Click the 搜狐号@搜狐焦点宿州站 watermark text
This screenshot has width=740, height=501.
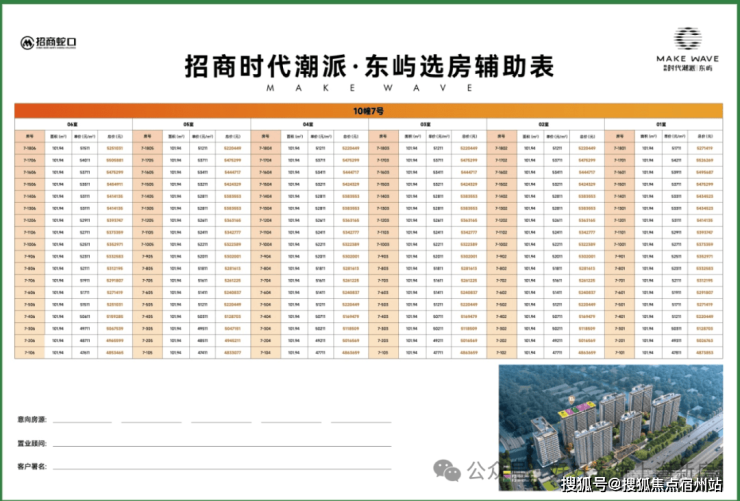point(642,486)
